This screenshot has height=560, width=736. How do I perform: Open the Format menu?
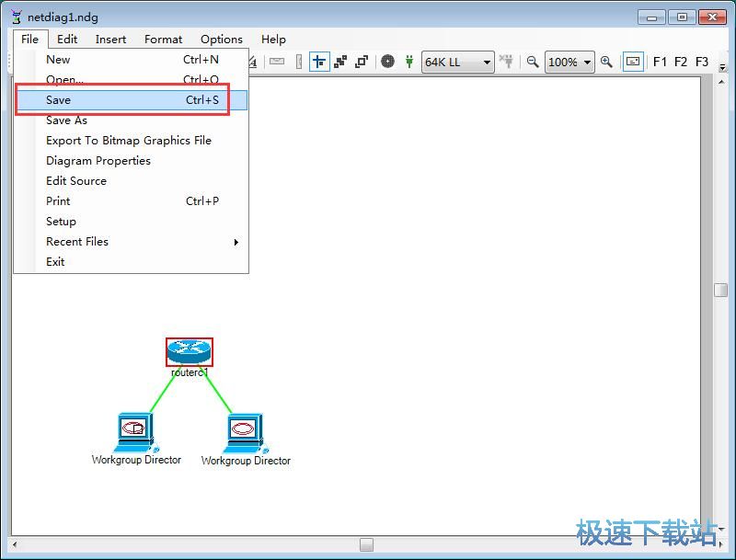pos(163,39)
